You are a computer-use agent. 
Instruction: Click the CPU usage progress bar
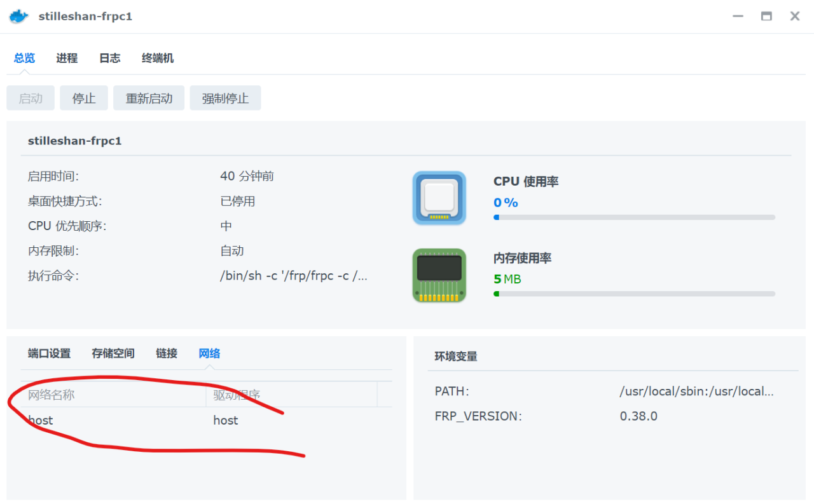(x=634, y=217)
